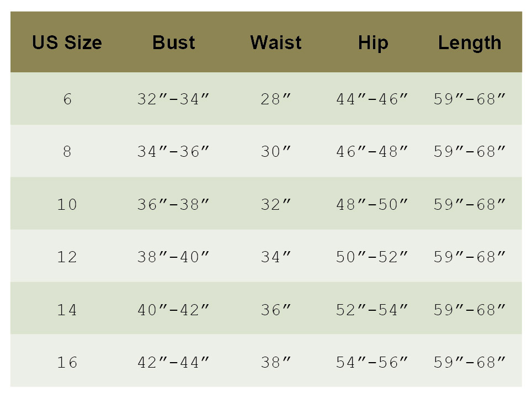Viewport: 532px width, 398px height.
Task: Click US size 12 cell
Action: (x=67, y=257)
